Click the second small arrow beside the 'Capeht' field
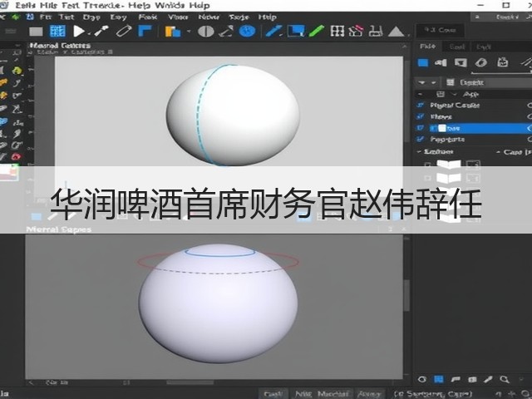This screenshot has height=399, width=532. (433, 82)
